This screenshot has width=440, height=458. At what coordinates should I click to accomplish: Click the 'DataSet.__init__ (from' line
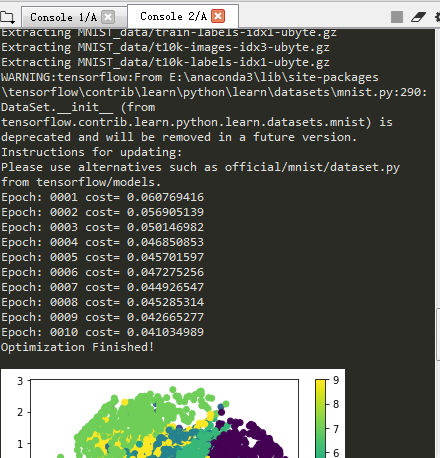coord(78,107)
